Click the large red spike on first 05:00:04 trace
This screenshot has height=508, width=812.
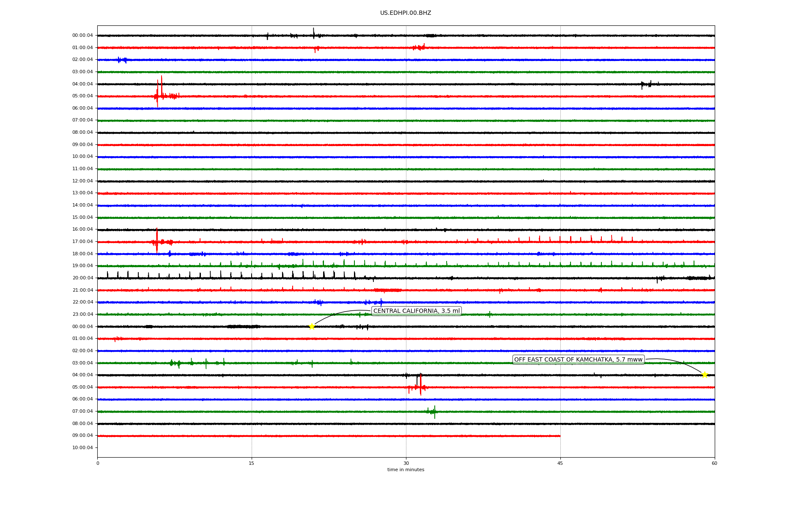[157, 94]
